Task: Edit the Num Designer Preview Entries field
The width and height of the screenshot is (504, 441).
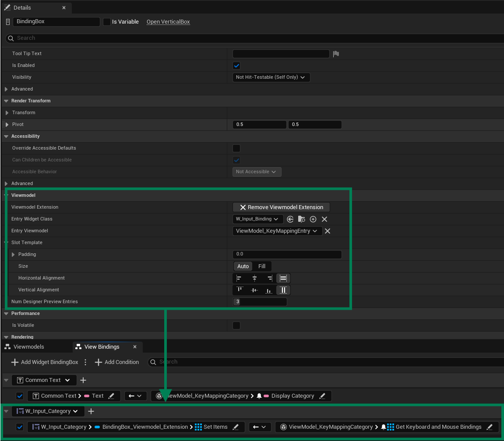Action: [x=260, y=301]
